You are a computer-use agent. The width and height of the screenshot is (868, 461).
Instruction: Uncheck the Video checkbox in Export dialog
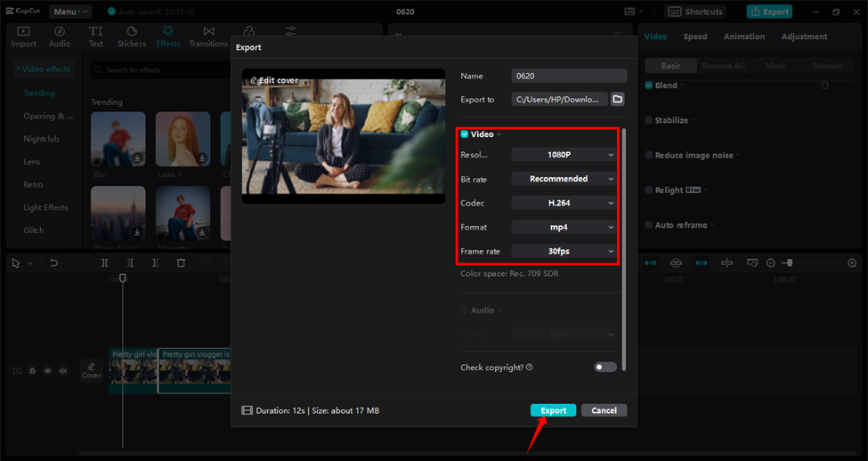[465, 134]
